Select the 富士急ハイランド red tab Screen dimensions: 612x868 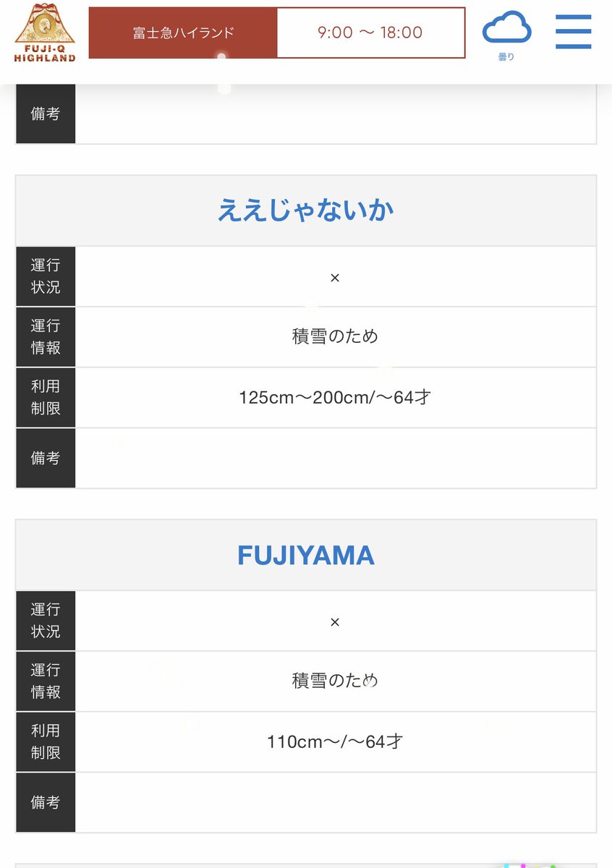pos(183,33)
